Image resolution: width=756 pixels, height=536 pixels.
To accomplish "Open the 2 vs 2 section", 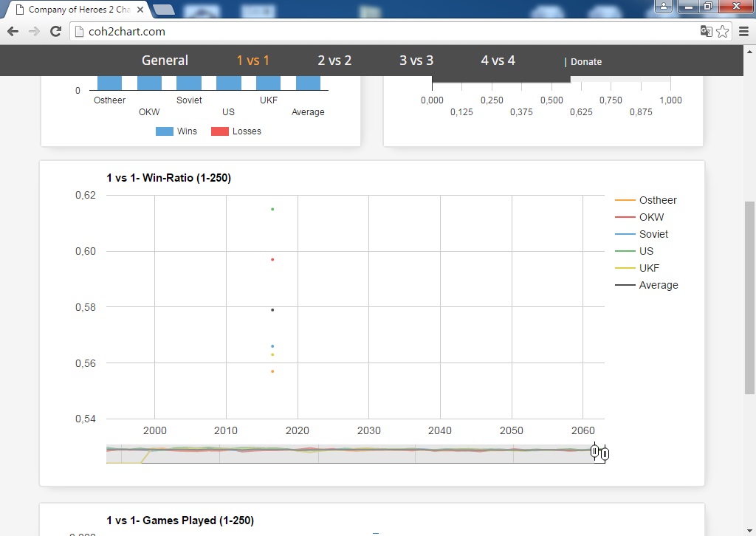I will pyautogui.click(x=334, y=61).
